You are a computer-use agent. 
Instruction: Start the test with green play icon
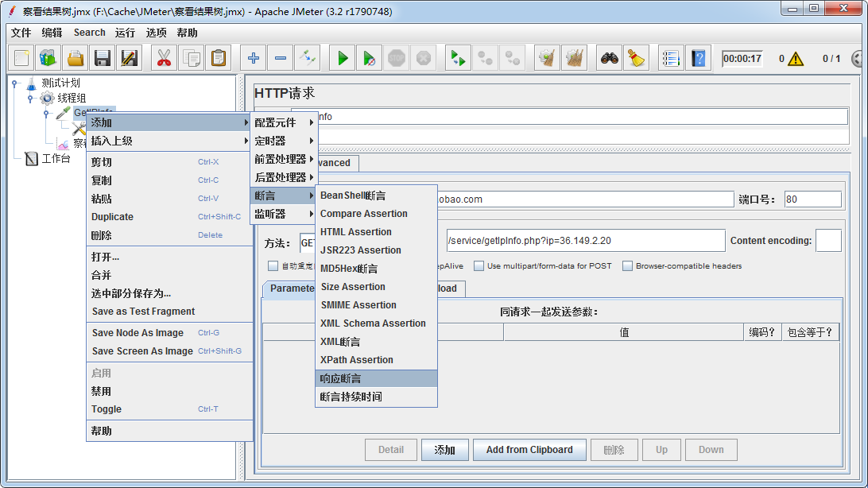(343, 58)
